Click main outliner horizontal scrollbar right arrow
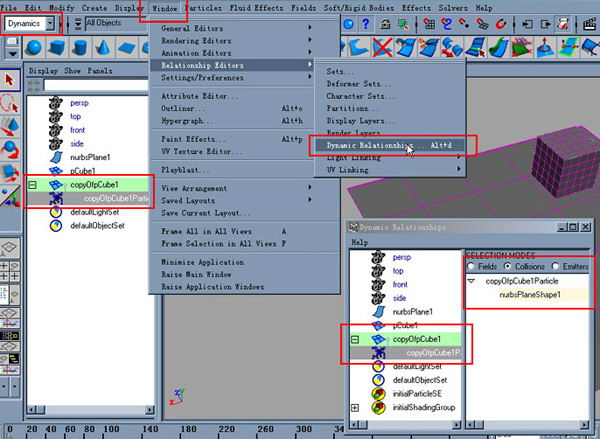Viewport: 600px width, 439px height. tap(149, 410)
